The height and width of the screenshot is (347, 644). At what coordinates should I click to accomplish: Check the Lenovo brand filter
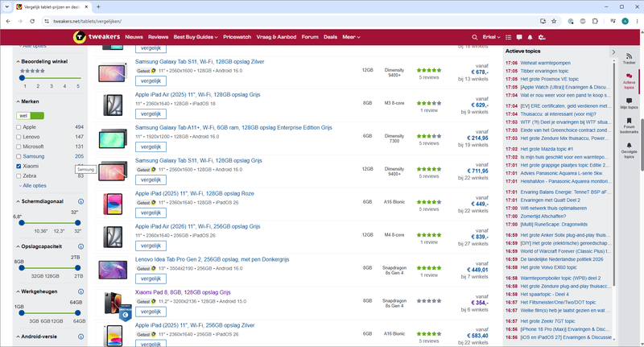click(19, 137)
